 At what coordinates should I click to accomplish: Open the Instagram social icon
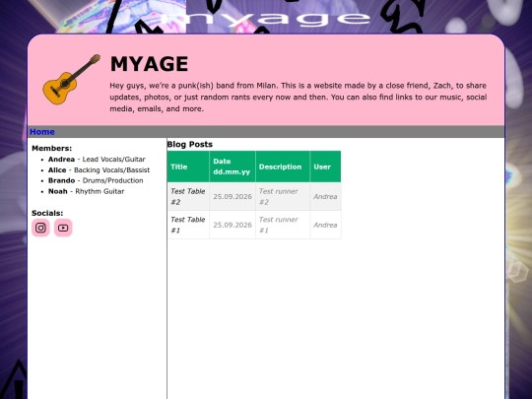[40, 228]
